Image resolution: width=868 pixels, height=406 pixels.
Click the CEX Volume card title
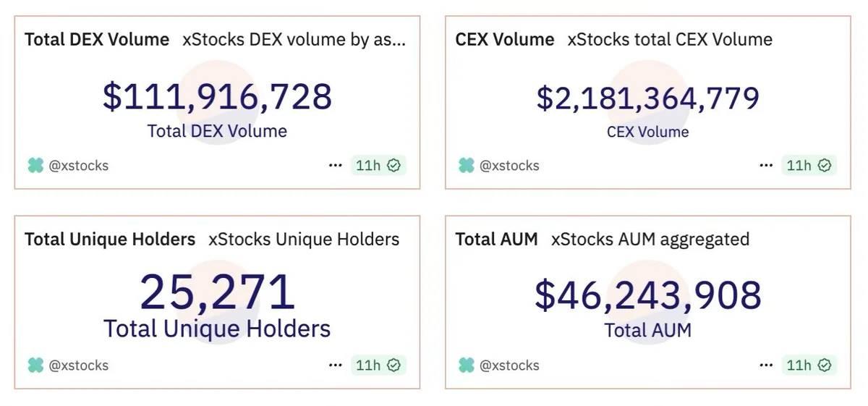coord(505,39)
